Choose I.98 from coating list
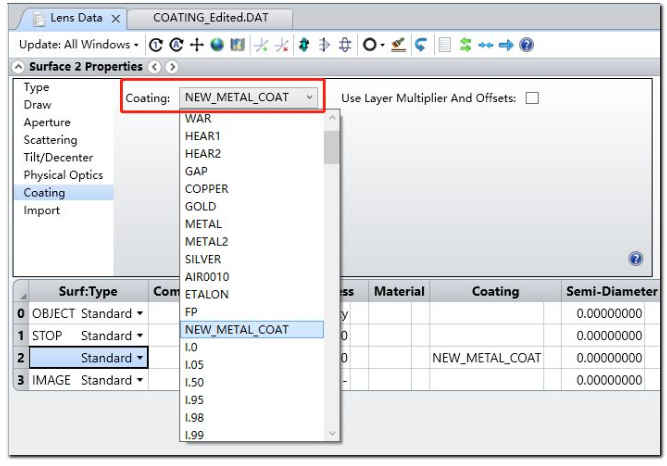Screen dimensions: 667x466 click(x=252, y=417)
